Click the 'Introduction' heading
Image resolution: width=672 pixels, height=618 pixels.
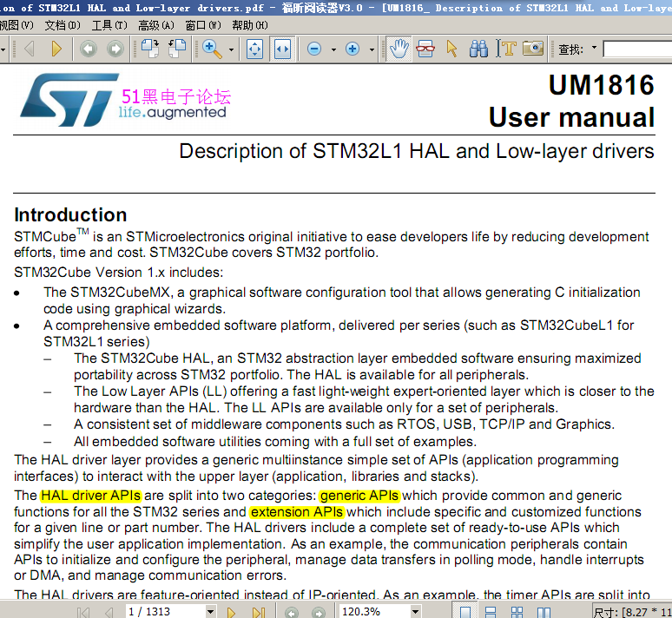(70, 214)
